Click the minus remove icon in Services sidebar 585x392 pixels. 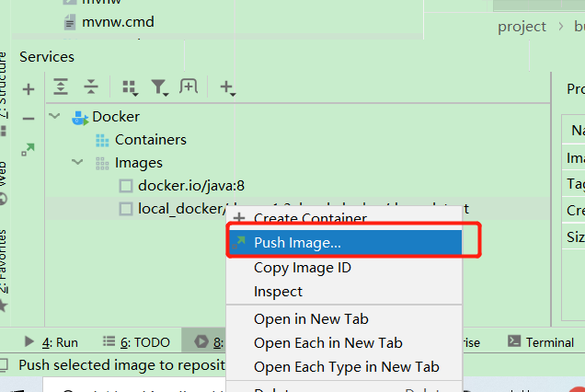click(29, 119)
